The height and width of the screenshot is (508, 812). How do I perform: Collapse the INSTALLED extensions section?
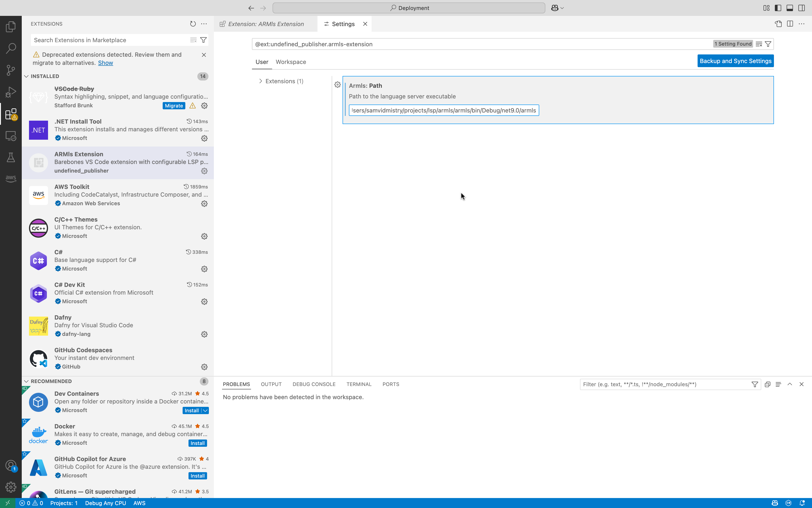pyautogui.click(x=26, y=76)
